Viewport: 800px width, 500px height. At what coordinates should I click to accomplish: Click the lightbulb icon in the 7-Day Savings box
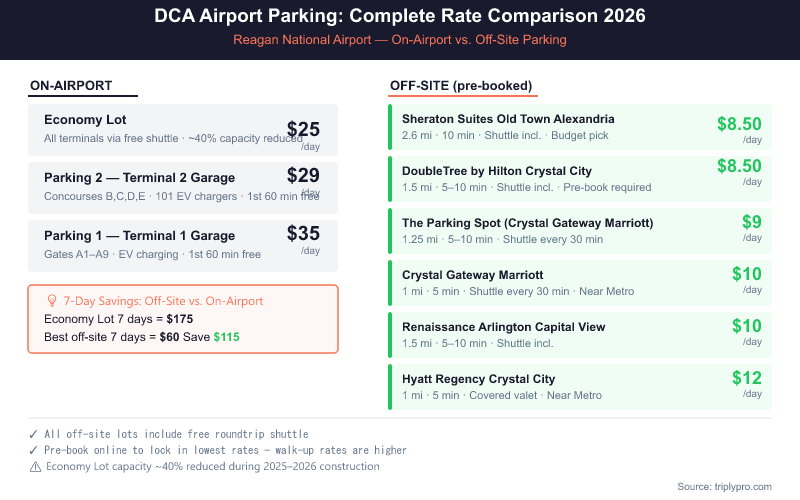[52, 300]
